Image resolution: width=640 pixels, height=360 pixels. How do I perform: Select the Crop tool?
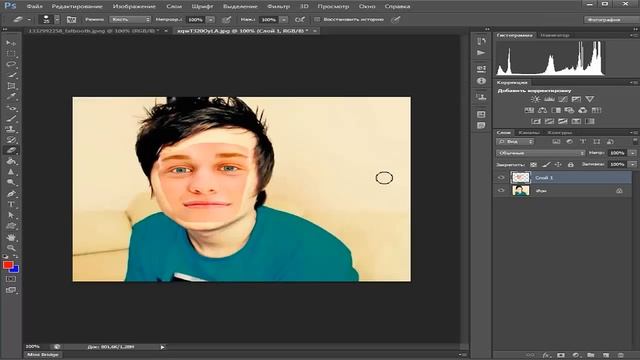coord(11,86)
